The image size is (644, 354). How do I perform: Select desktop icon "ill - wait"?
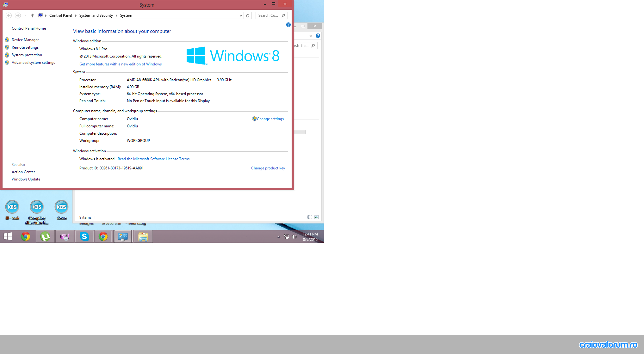tap(12, 210)
